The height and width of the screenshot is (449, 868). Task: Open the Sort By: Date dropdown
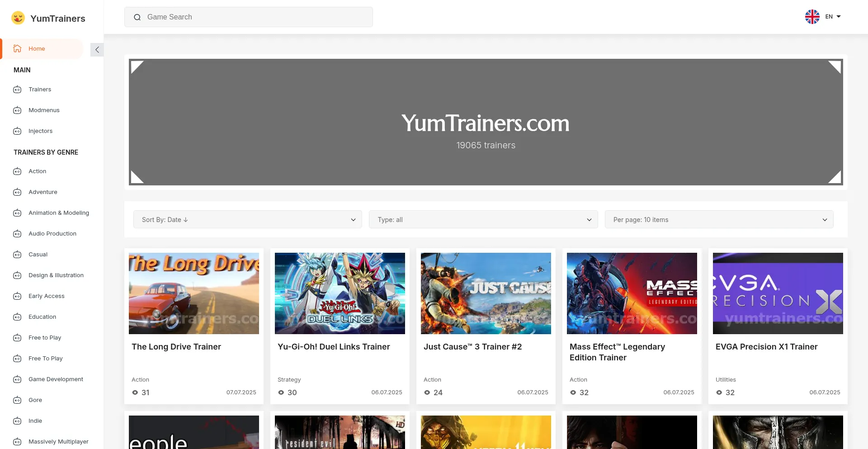point(248,219)
